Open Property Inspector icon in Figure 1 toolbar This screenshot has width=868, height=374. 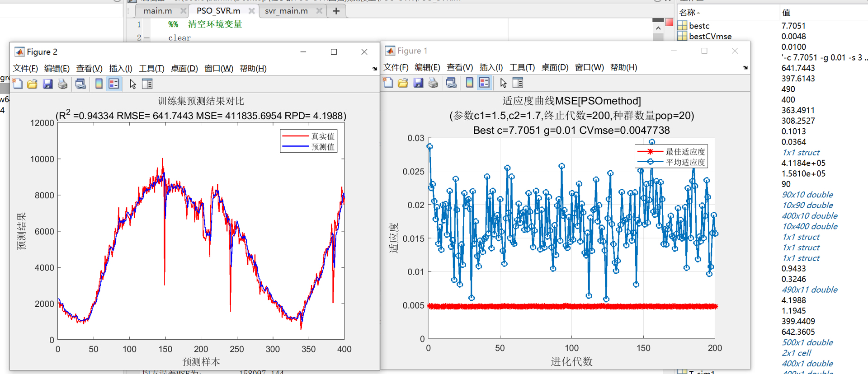point(518,83)
